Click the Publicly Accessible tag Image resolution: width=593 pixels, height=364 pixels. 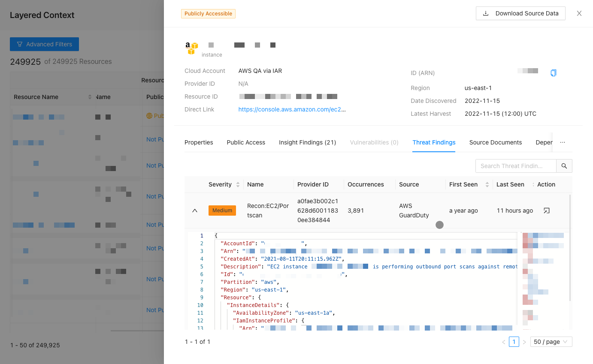coord(208,14)
